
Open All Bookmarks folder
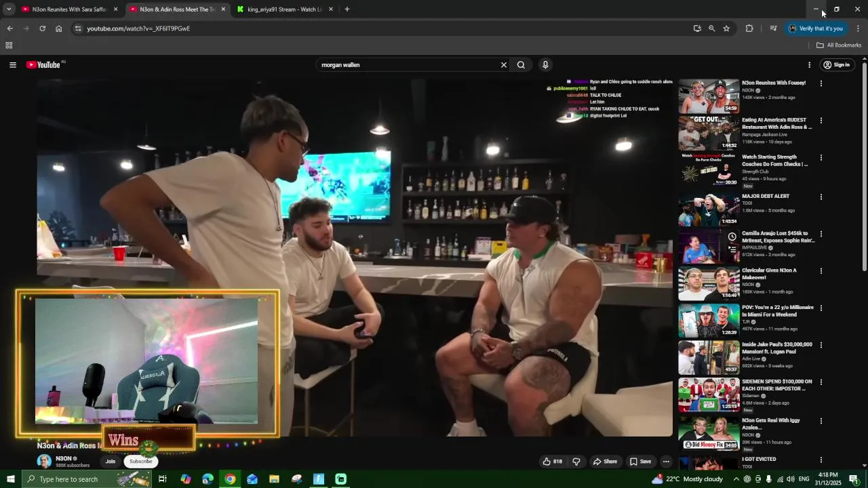coord(839,45)
